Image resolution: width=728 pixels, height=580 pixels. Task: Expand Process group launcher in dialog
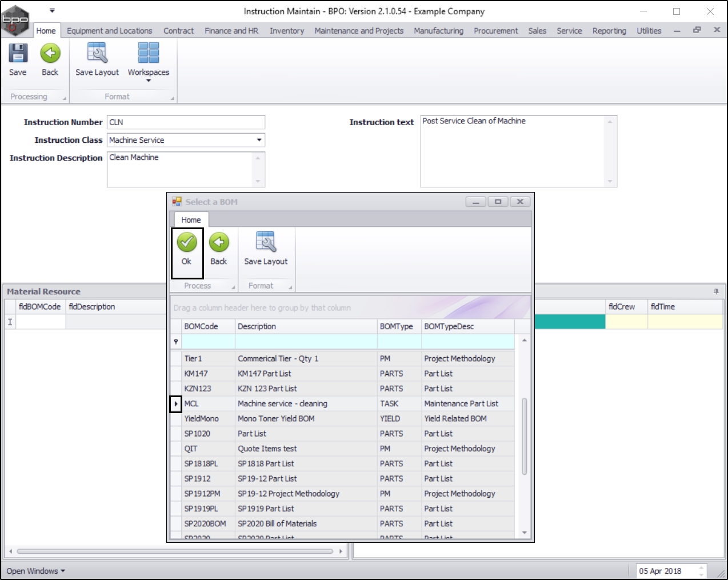(233, 287)
